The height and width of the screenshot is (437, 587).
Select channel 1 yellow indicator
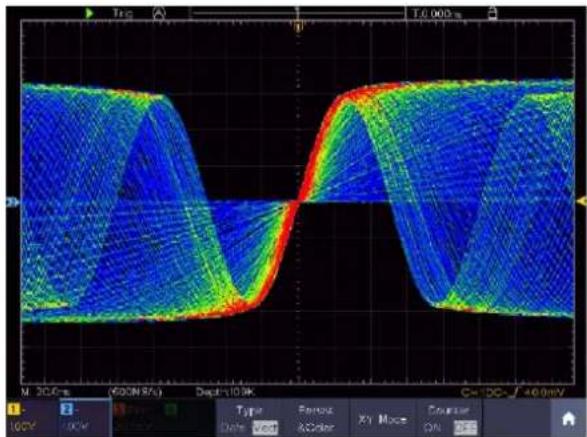[14, 410]
